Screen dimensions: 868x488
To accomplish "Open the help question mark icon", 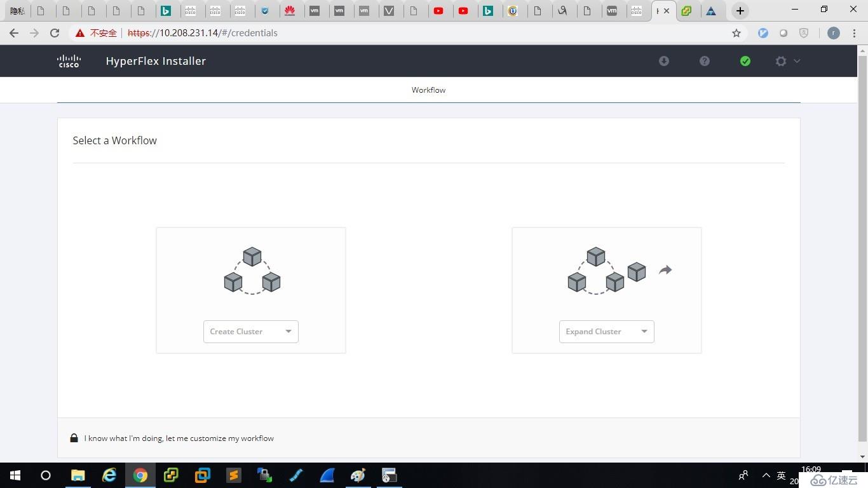I will click(x=705, y=61).
